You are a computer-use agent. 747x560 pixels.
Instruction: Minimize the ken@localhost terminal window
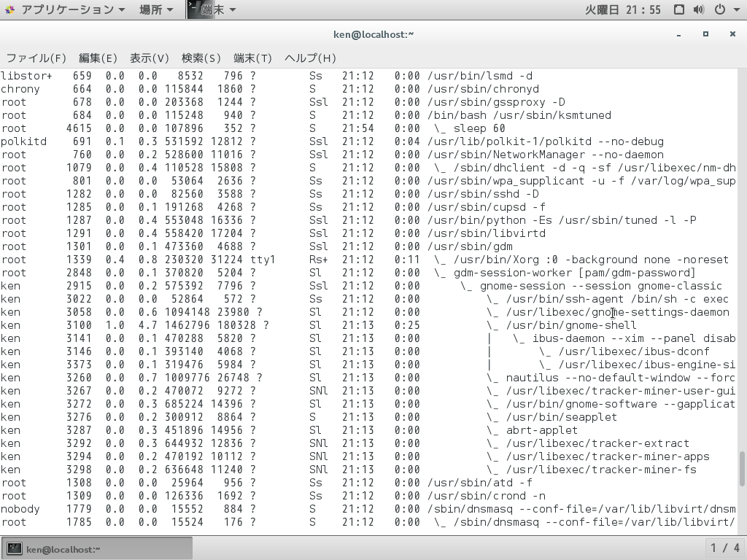(678, 34)
